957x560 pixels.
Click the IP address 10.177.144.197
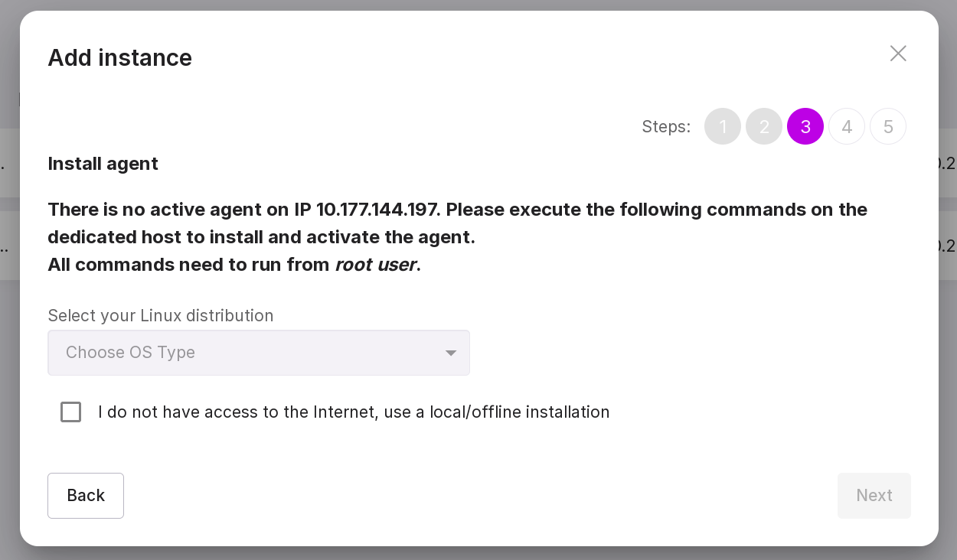377,210
